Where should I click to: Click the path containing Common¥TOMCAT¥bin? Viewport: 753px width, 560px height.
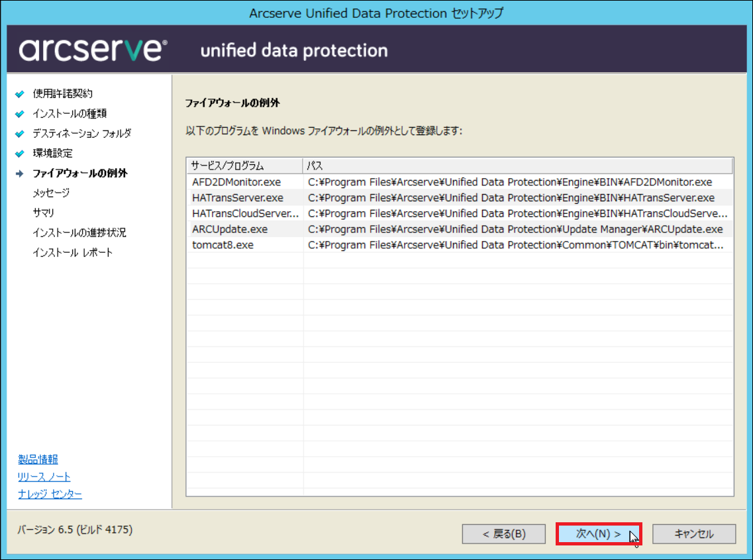[x=516, y=245]
